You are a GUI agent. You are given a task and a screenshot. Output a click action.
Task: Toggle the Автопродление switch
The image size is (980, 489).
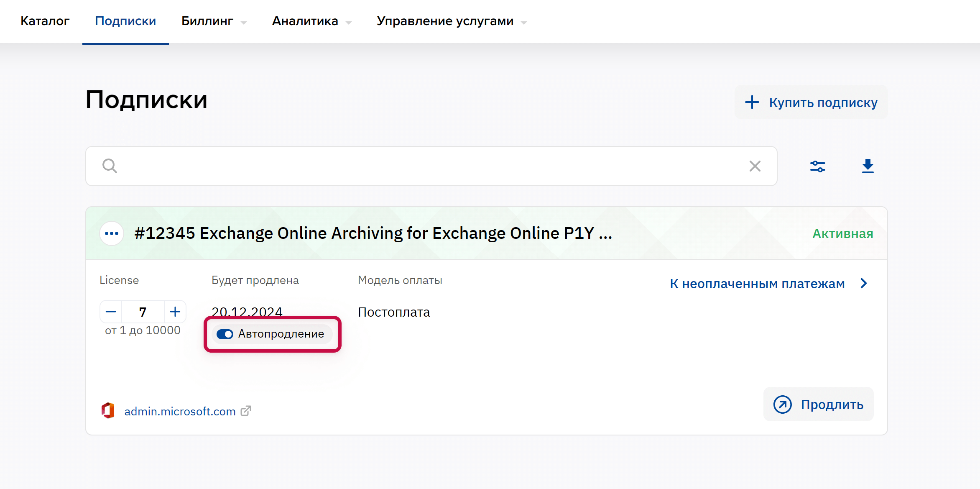pos(225,334)
